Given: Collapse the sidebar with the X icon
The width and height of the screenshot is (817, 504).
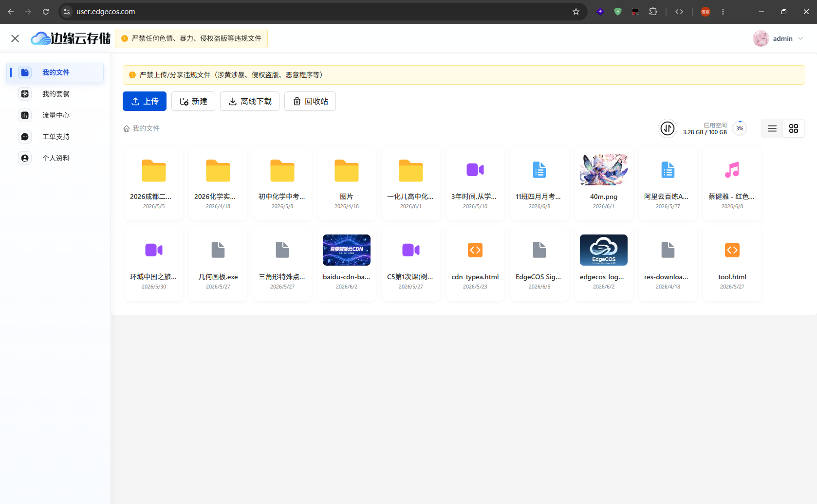Looking at the screenshot, I should click(15, 38).
